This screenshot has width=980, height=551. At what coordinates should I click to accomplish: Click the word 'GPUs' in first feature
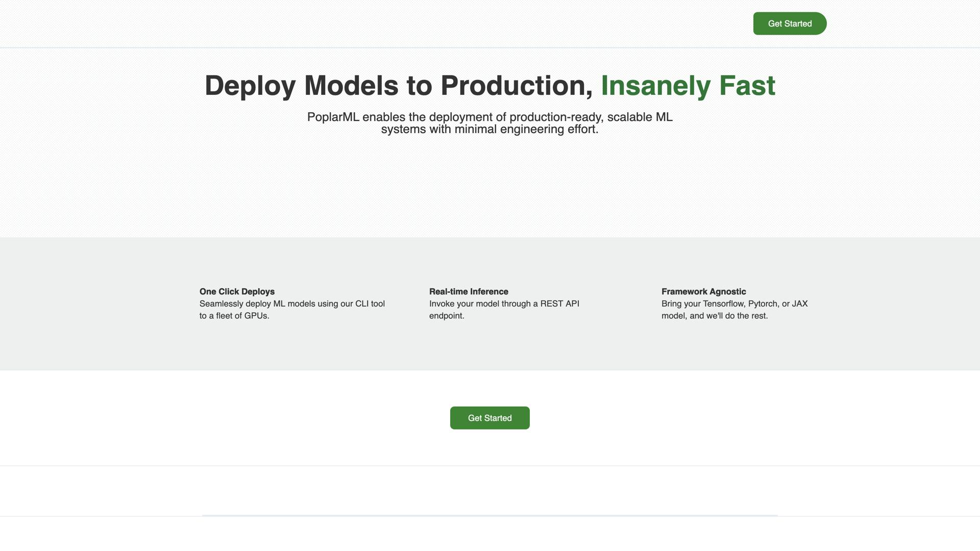tap(255, 316)
